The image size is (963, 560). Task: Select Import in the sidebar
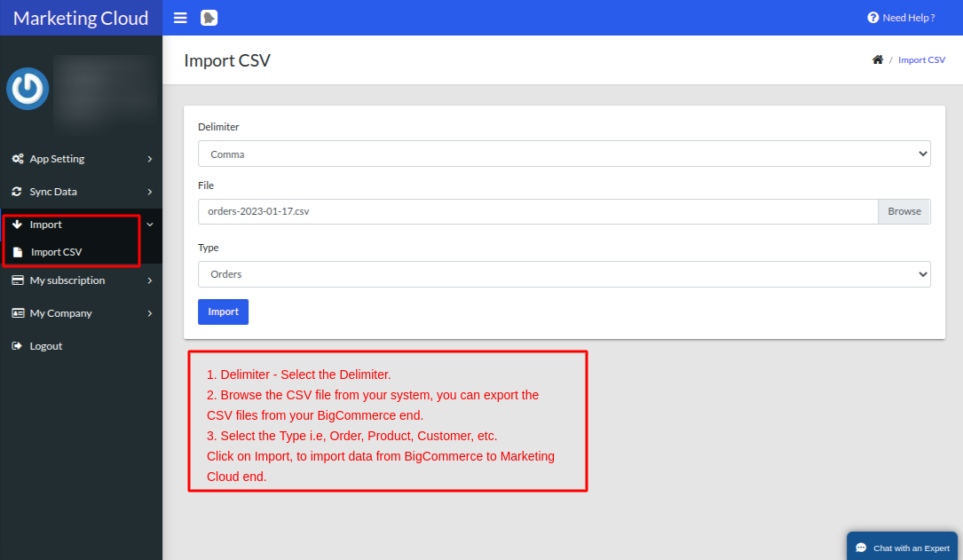(81, 225)
